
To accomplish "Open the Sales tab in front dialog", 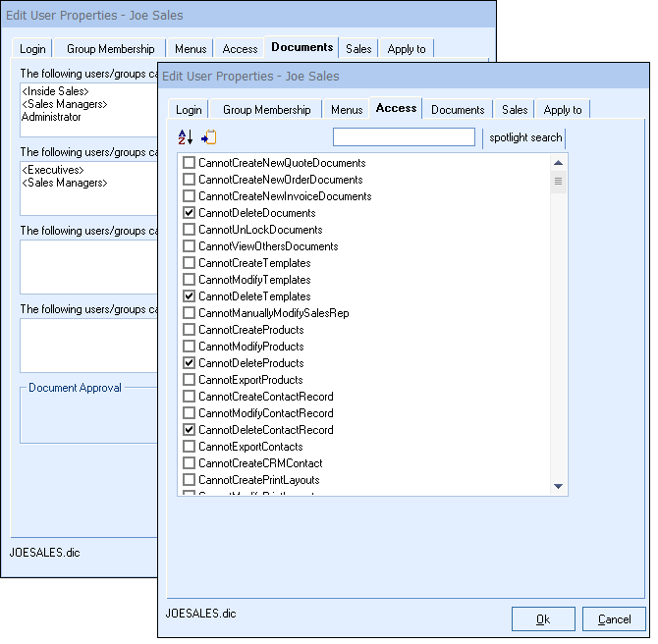I will (515, 110).
